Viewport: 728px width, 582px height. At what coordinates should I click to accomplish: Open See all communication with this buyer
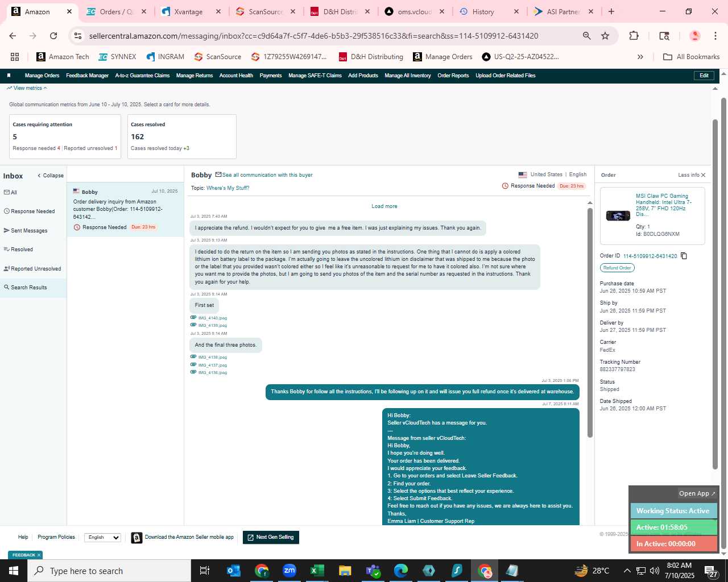(267, 175)
